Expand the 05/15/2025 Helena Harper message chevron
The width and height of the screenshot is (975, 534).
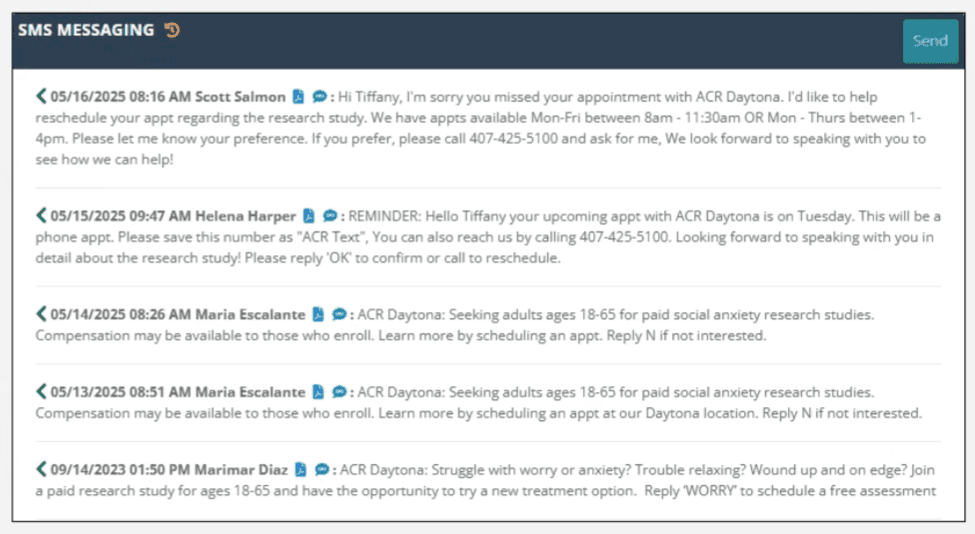point(41,216)
